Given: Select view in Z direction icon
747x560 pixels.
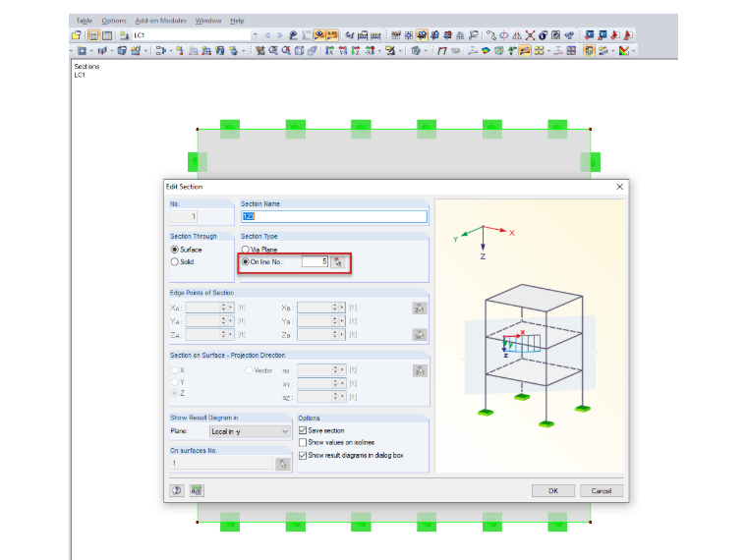Looking at the screenshot, I should tap(356, 50).
